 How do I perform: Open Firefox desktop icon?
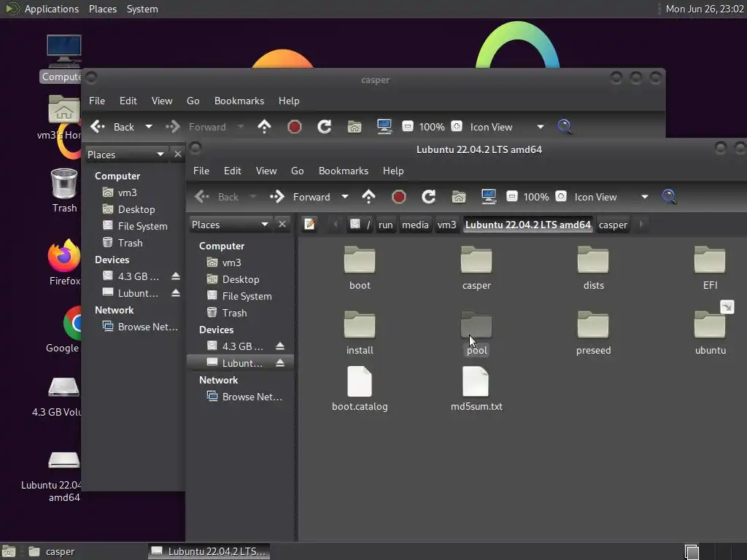coord(64,262)
